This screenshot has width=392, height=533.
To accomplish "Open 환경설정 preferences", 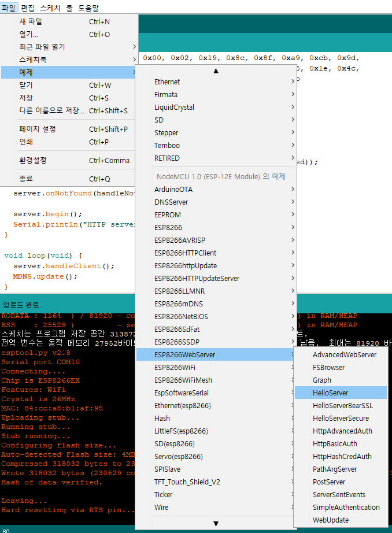I will click(69, 161).
